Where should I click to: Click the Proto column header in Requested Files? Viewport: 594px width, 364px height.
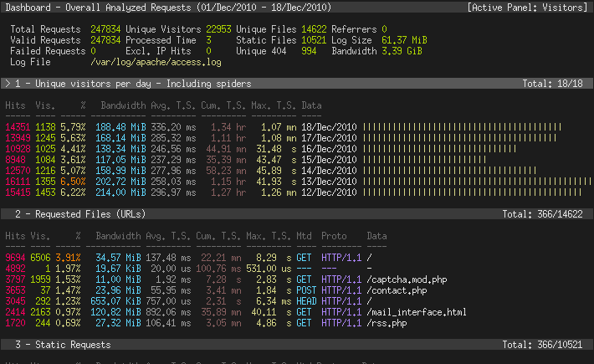(334, 236)
